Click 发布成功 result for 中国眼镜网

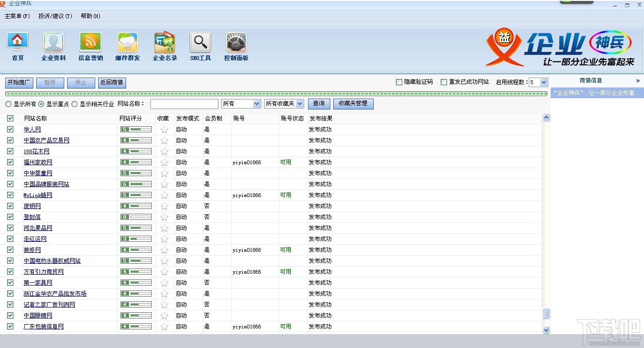click(320, 316)
